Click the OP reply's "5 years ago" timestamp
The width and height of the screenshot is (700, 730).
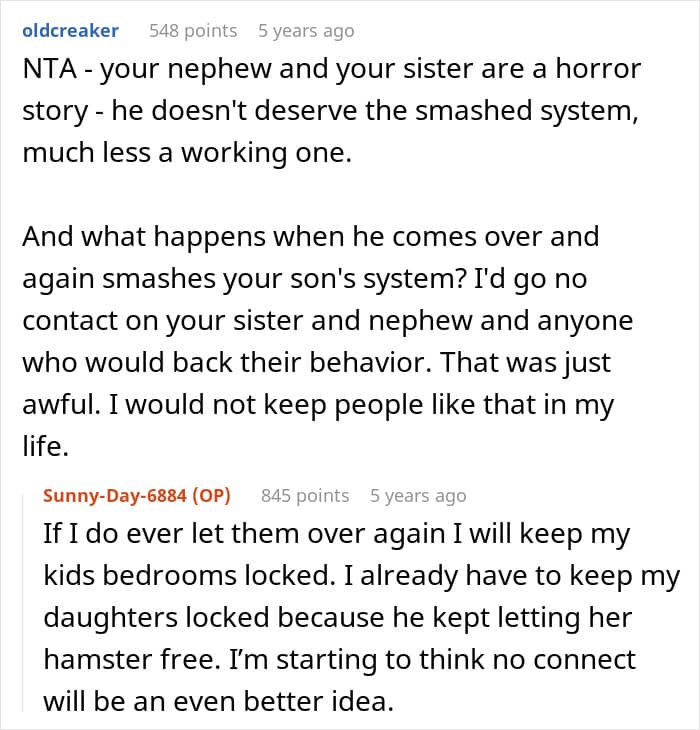click(x=418, y=495)
